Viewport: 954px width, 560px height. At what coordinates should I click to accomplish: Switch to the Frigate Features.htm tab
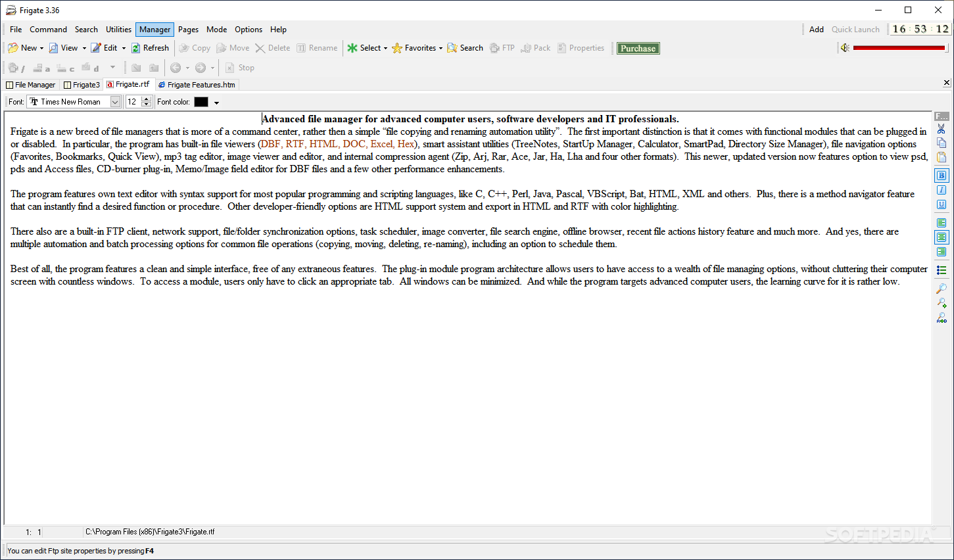click(197, 85)
